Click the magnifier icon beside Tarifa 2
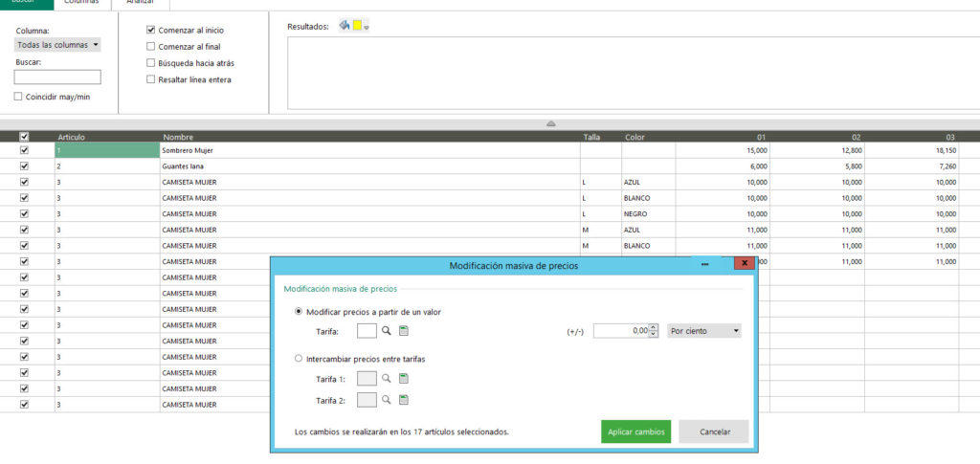980x464 pixels. tap(387, 400)
